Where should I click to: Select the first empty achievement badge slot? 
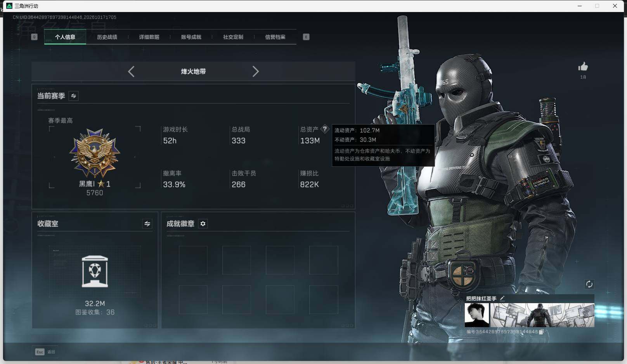[193, 260]
